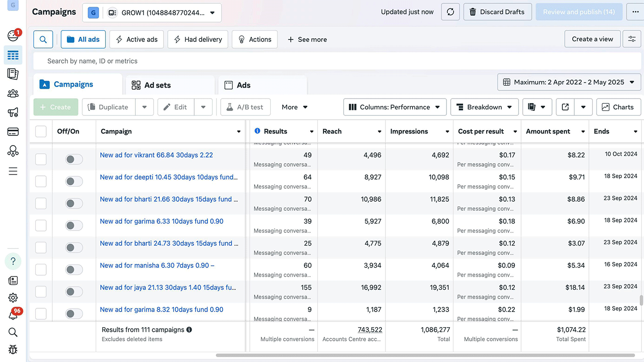This screenshot has height=362, width=644.
Task: Open the date range Maximum dropdown
Action: [569, 82]
